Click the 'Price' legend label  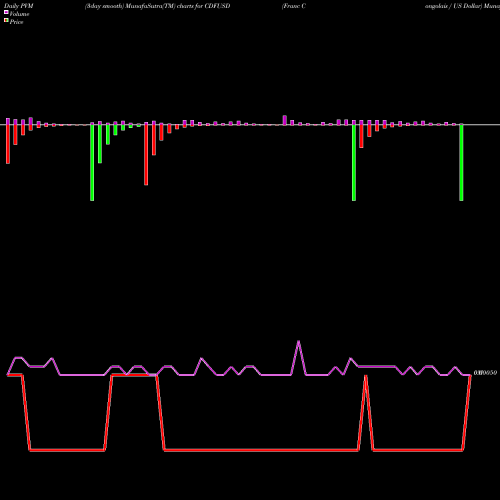click(17, 22)
